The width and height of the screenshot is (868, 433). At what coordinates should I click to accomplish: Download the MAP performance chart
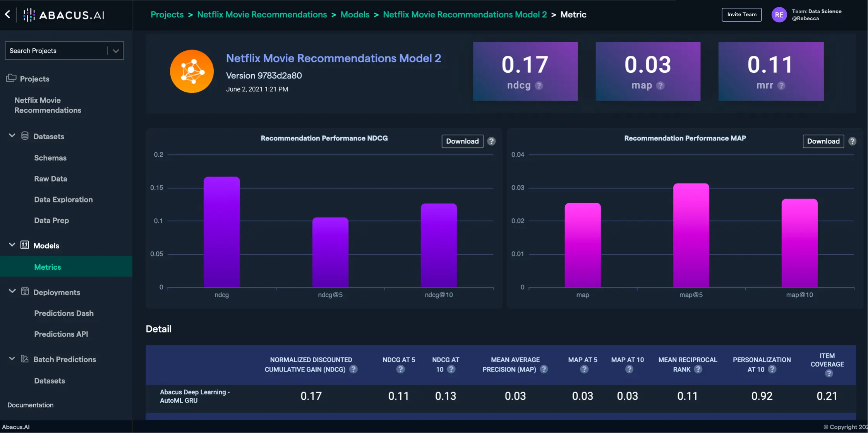tap(823, 141)
